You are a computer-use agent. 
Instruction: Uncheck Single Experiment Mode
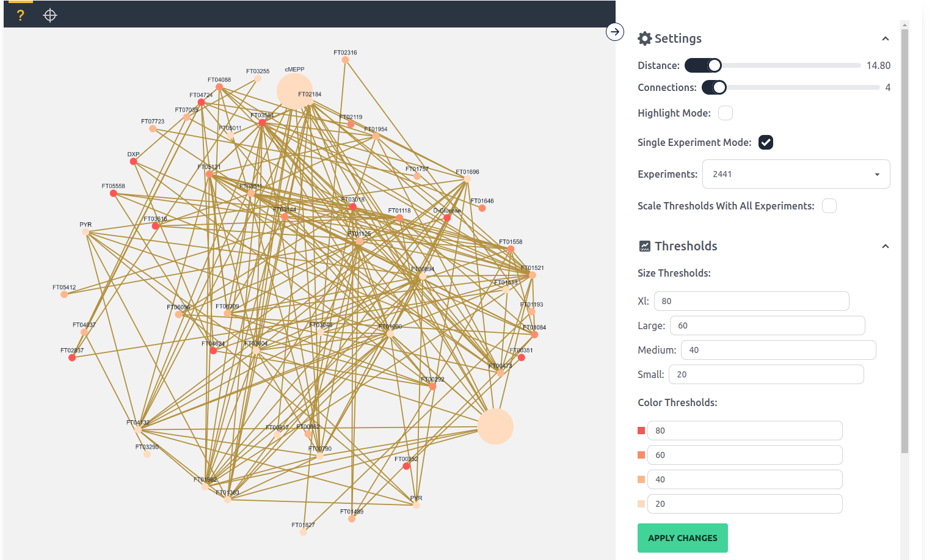pos(766,142)
